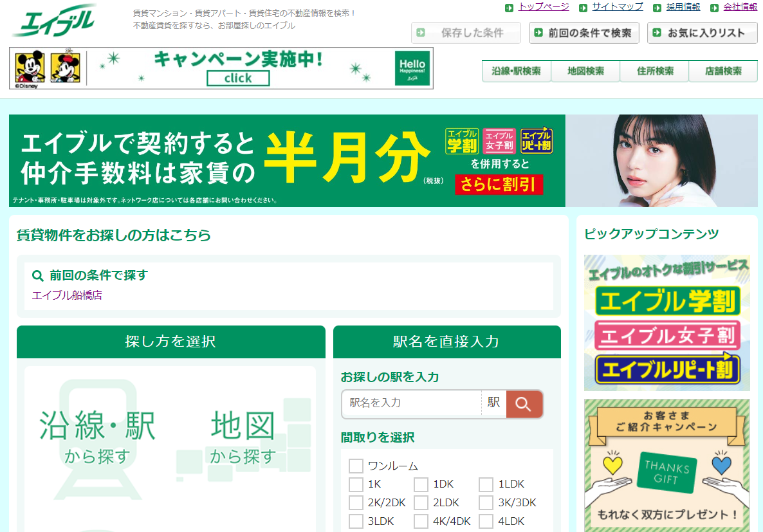Screen dimensions: 763x532
Task: Open エイブルリピート割 in pickup contents
Action: [x=667, y=369]
